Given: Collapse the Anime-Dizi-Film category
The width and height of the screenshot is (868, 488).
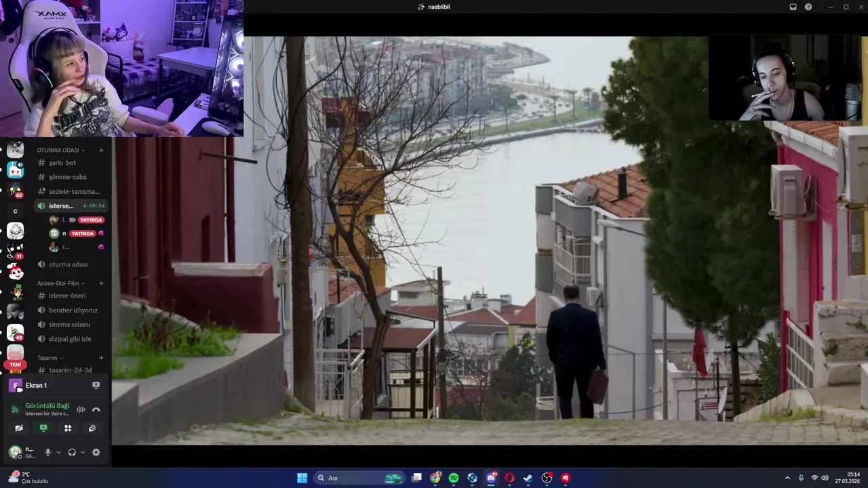Looking at the screenshot, I should point(61,283).
